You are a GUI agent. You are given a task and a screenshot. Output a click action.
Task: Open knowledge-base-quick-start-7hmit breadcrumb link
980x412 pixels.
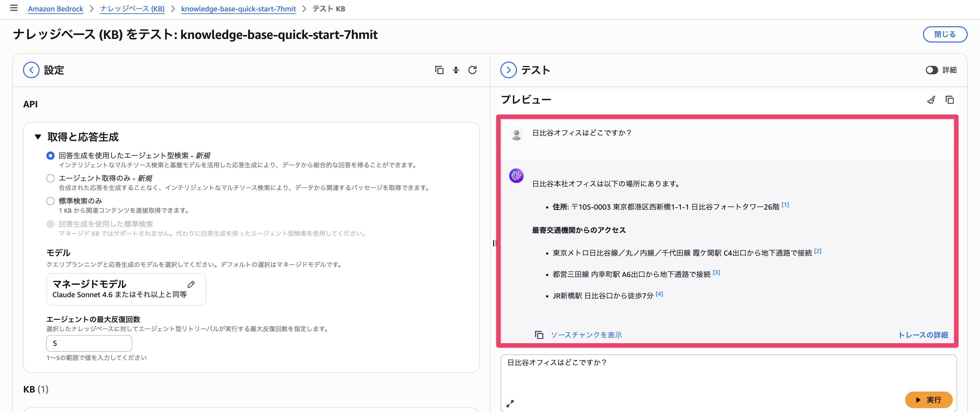[x=238, y=9]
